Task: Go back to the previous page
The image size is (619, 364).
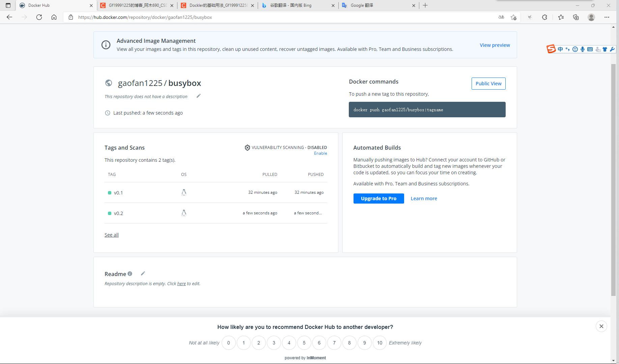Action: 9,17
